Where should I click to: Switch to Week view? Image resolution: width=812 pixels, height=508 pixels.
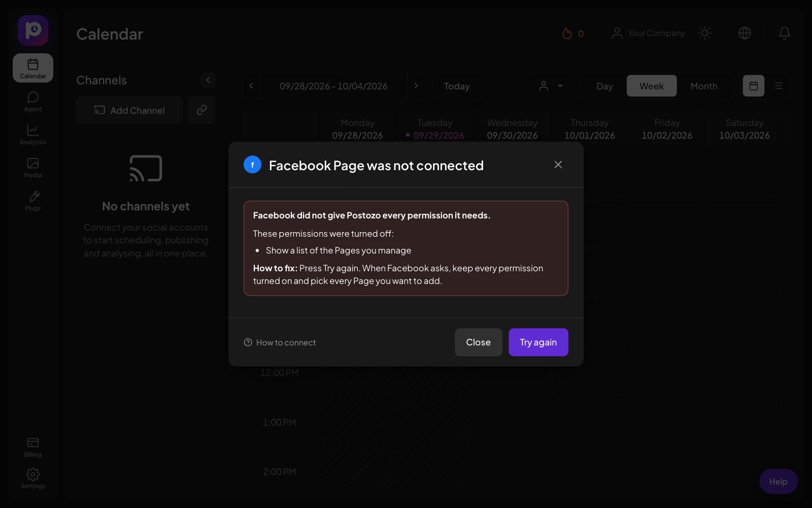click(x=652, y=86)
